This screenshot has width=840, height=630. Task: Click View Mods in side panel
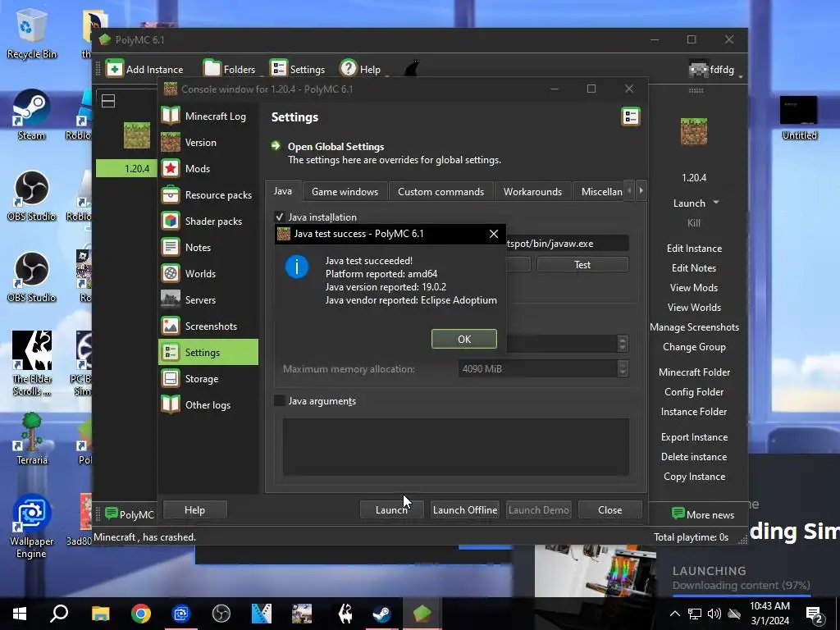click(694, 288)
